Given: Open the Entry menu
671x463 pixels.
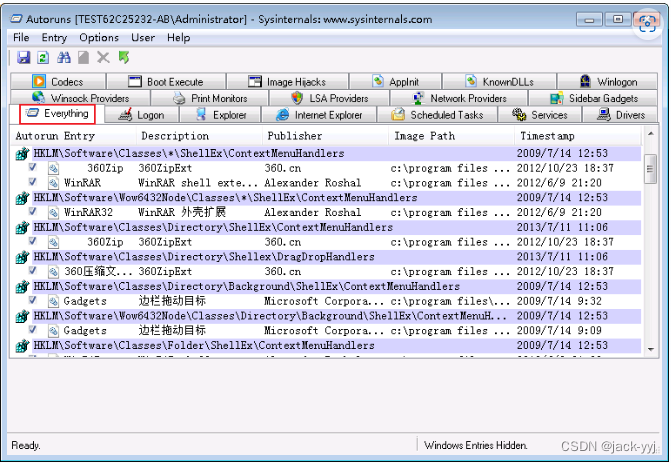Looking at the screenshot, I should pos(54,38).
